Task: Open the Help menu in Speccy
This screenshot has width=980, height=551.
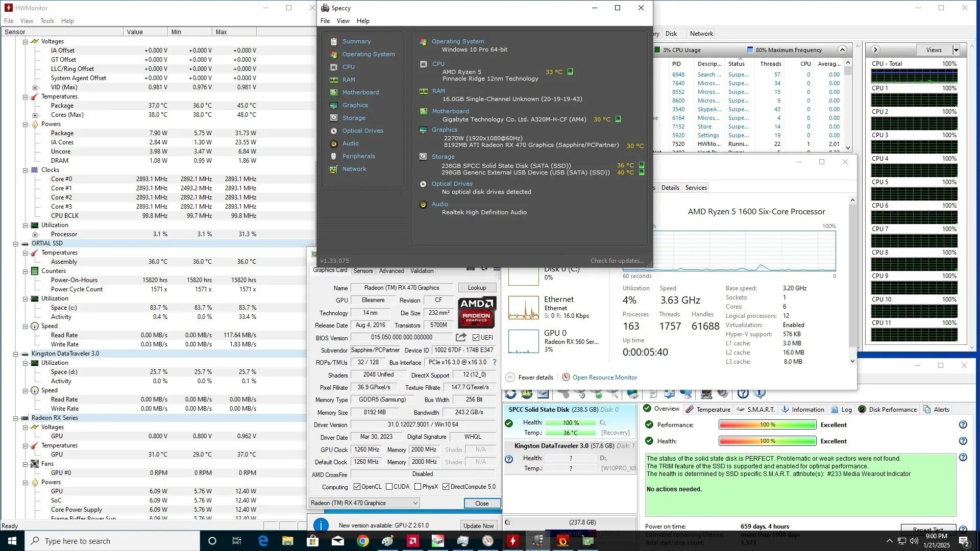Action: tap(363, 21)
